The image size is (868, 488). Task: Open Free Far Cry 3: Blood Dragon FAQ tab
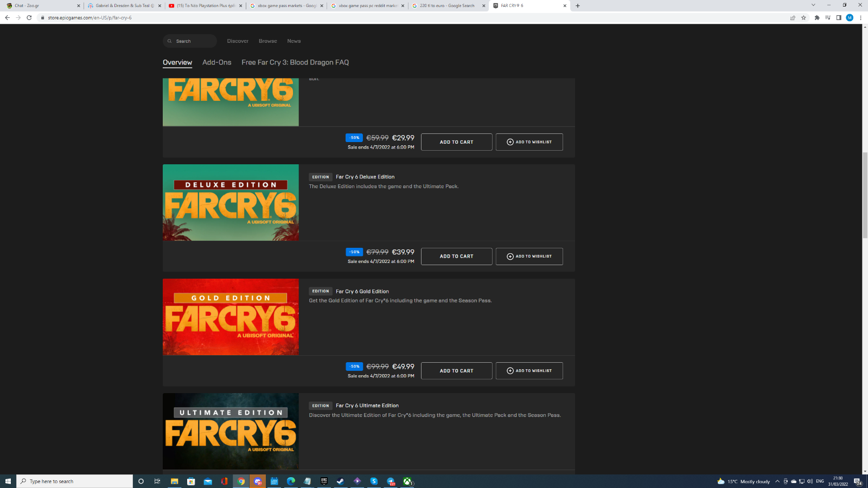click(295, 62)
